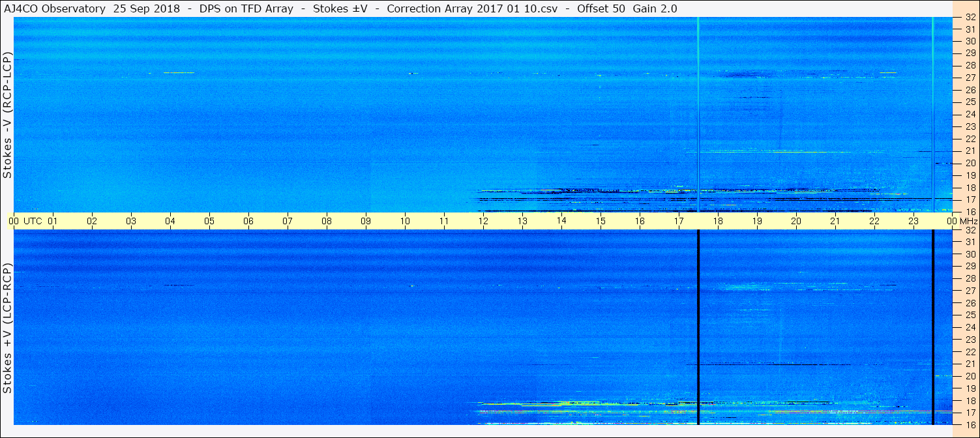Click the 26 MHz label of Stokes -V panel

pos(970,89)
